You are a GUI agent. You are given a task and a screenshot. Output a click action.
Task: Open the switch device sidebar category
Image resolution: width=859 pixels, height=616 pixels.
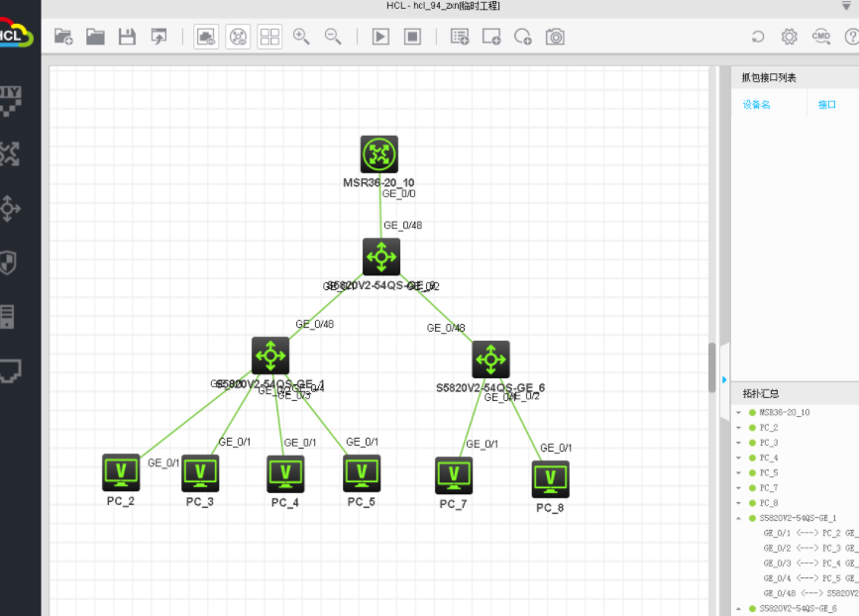click(11, 208)
